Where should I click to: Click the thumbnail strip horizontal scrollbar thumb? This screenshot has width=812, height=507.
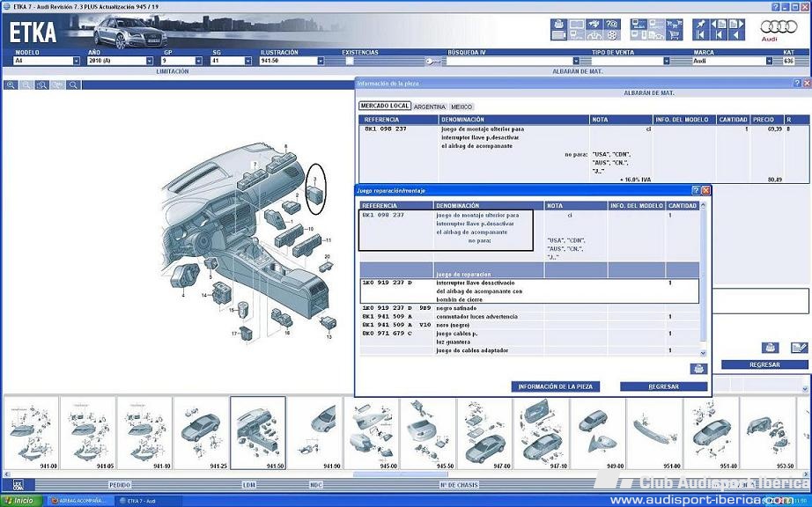(x=400, y=474)
